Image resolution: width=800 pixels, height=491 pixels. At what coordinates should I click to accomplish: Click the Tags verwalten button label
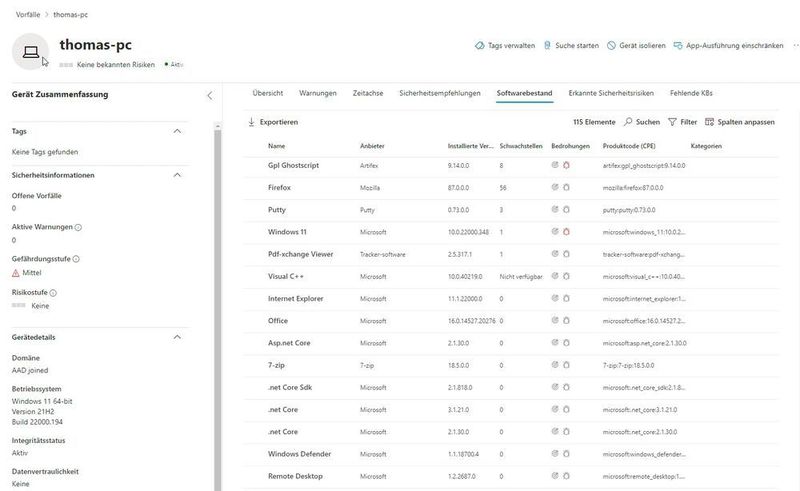[x=512, y=45]
